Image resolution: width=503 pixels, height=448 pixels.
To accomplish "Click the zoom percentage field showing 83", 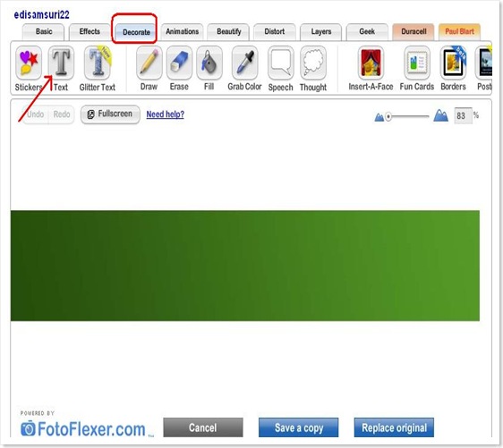I will [463, 115].
